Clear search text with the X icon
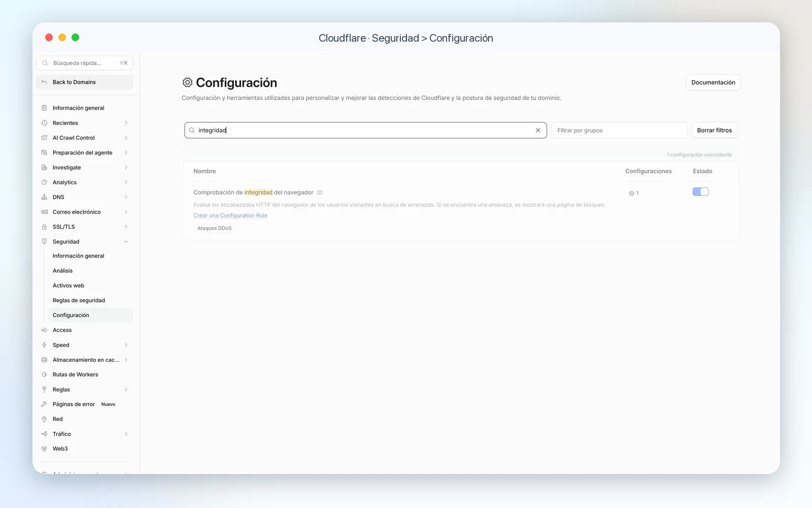 pos(538,130)
